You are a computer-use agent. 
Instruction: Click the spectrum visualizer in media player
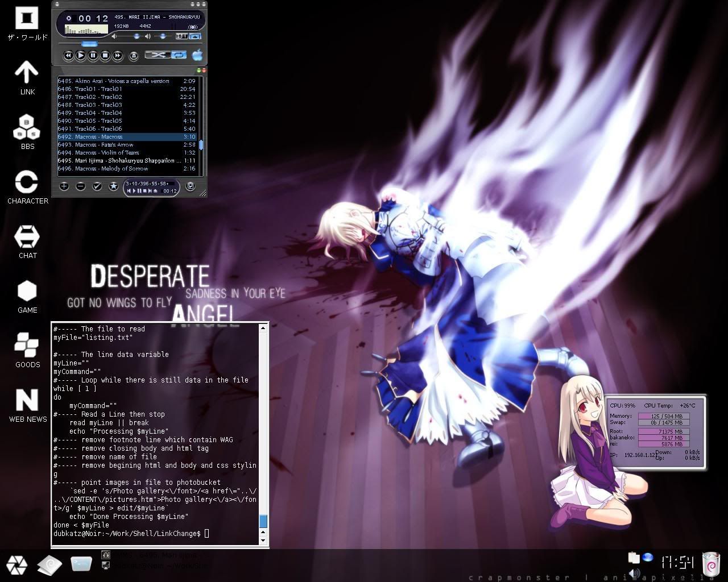coord(86,29)
